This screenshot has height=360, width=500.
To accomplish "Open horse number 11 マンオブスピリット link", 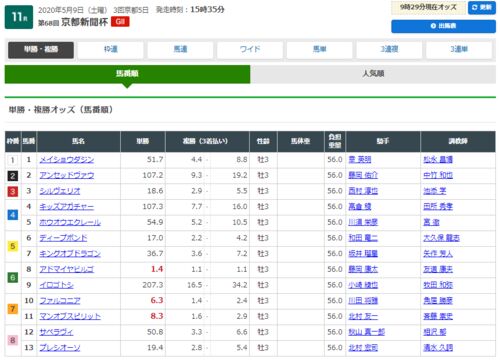I will pyautogui.click(x=70, y=316).
